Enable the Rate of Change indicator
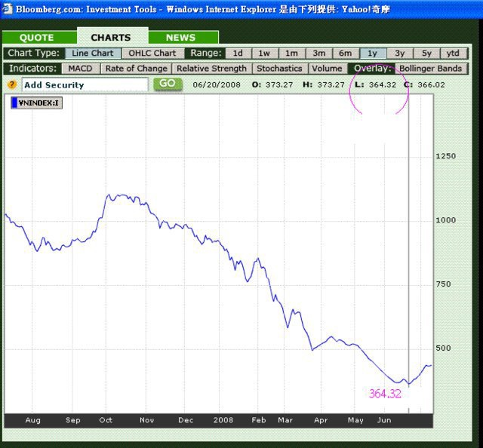Viewport: 483px width, 448px height. [136, 69]
